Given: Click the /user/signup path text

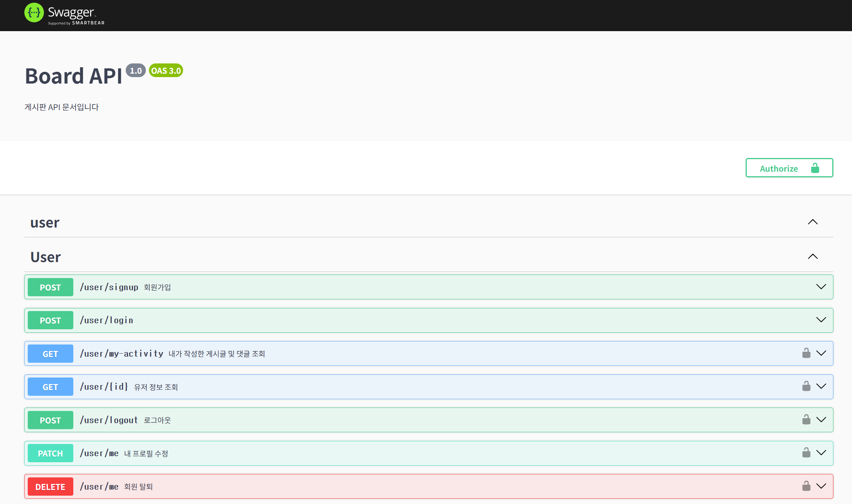Looking at the screenshot, I should point(109,287).
